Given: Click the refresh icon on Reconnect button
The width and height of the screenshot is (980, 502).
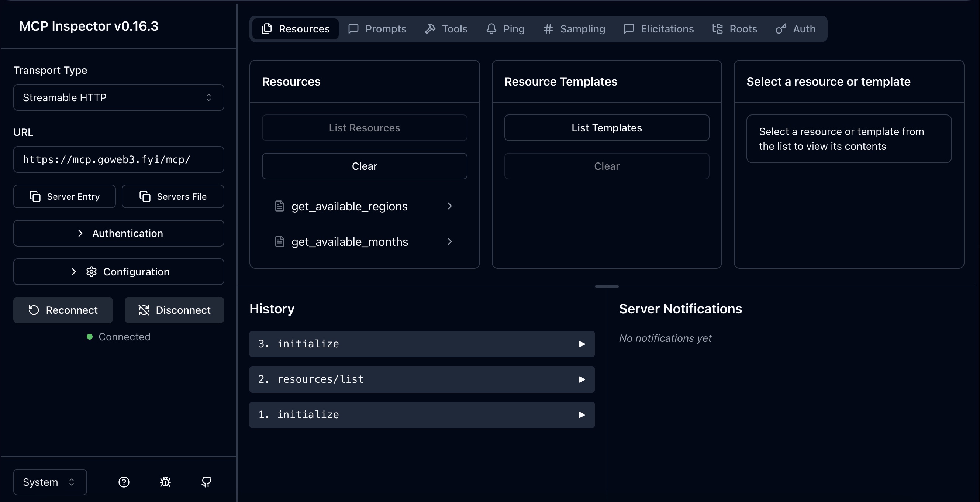Looking at the screenshot, I should tap(34, 310).
